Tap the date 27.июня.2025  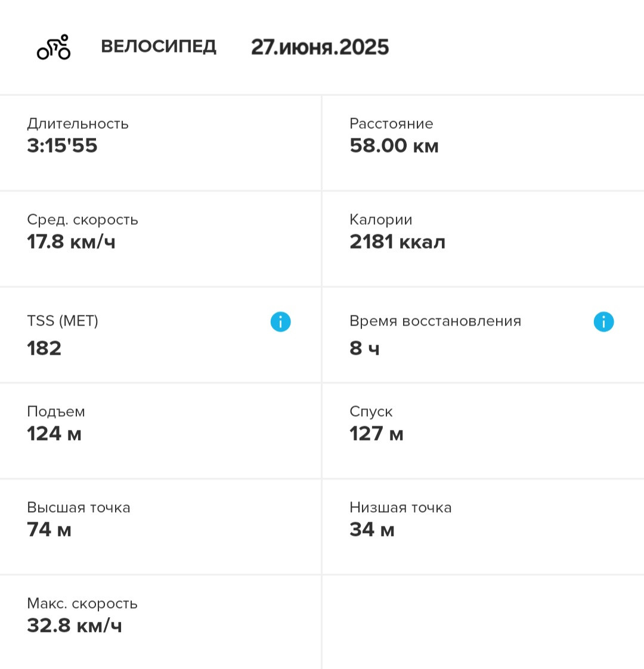320,47
